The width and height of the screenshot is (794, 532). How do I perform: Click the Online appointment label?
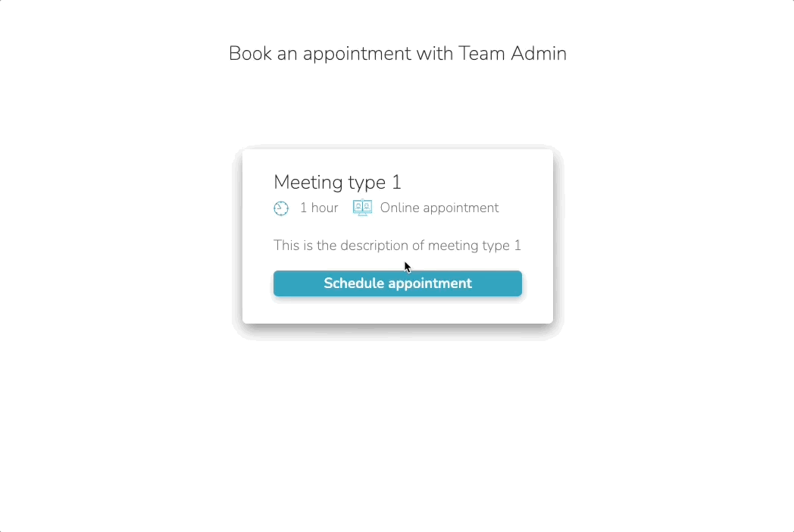pyautogui.click(x=439, y=208)
